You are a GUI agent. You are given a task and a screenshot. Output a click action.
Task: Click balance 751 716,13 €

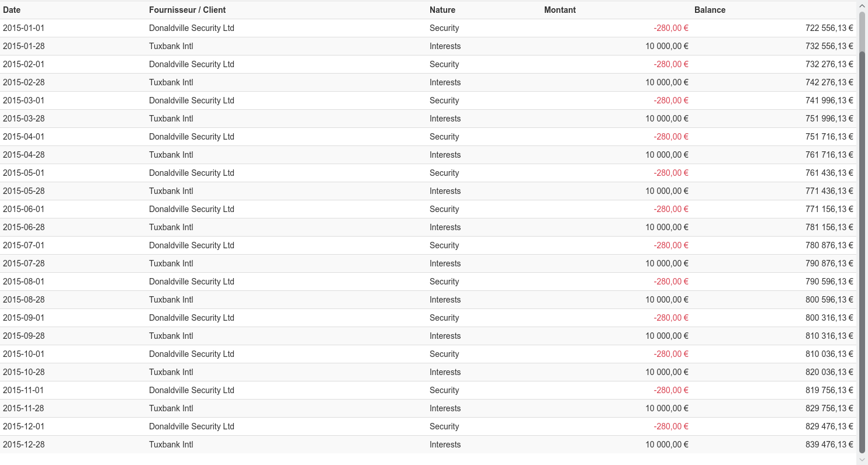tap(829, 137)
